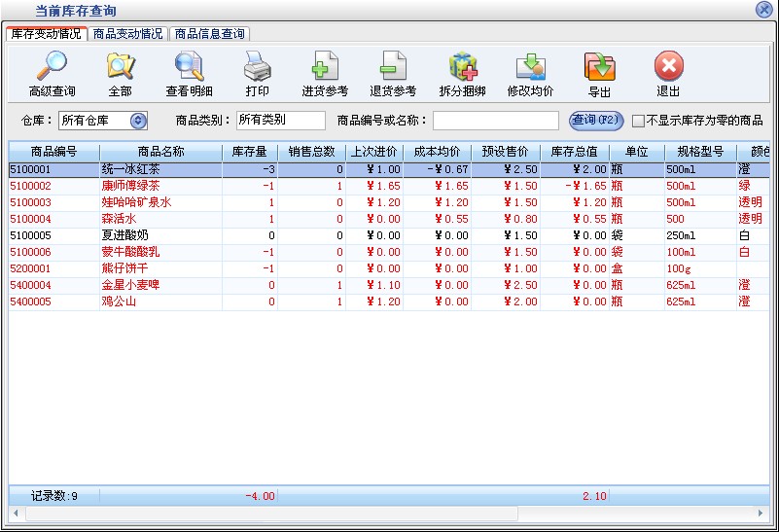Screen dimensions: 779x532
Task: Open 退货参考 return reference icon
Action: [x=393, y=67]
